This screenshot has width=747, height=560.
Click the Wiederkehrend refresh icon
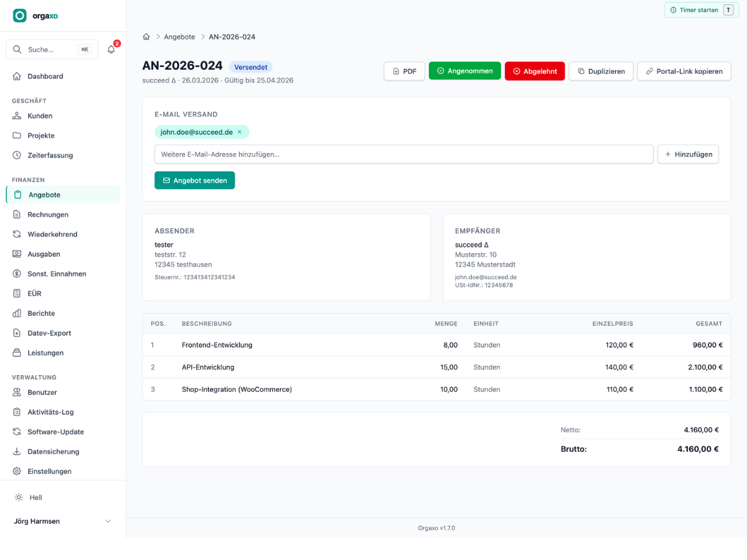(17, 235)
